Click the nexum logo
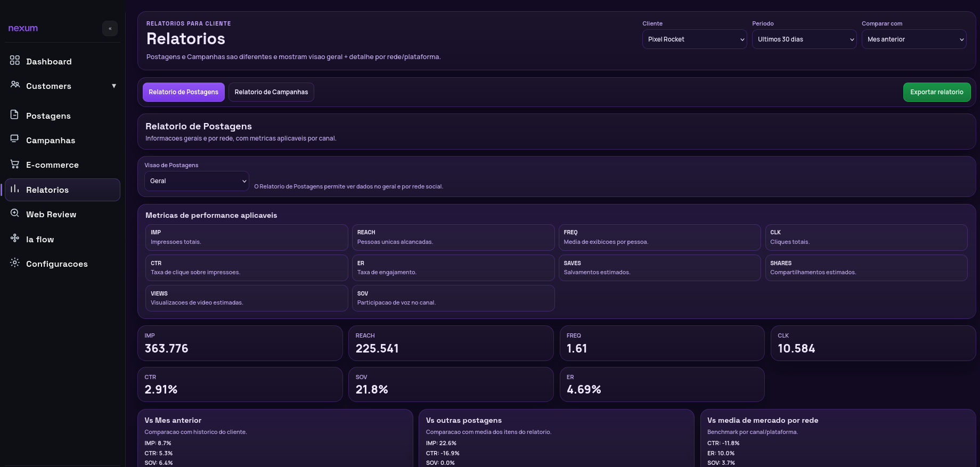The height and width of the screenshot is (467, 980). tap(23, 28)
